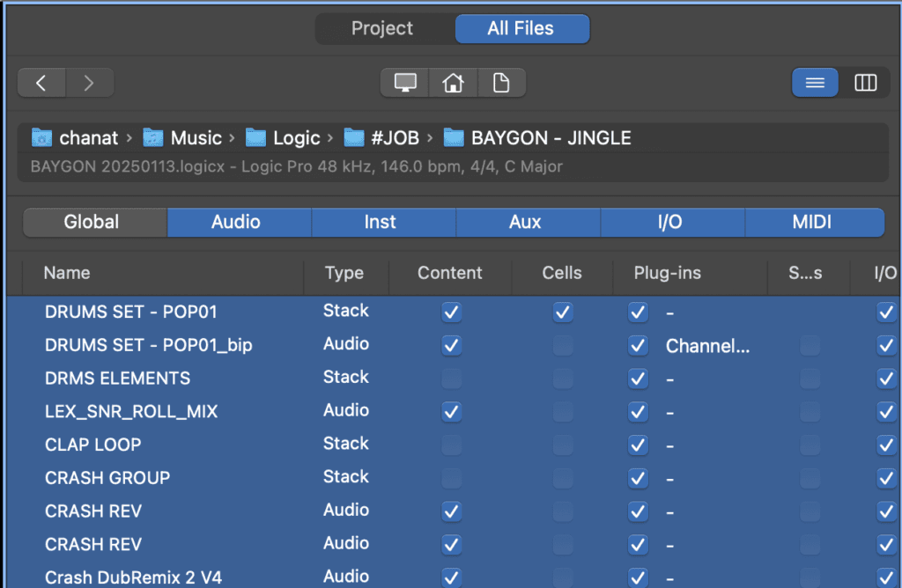The image size is (902, 588).
Task: Click the Cells column header
Action: pos(562,273)
